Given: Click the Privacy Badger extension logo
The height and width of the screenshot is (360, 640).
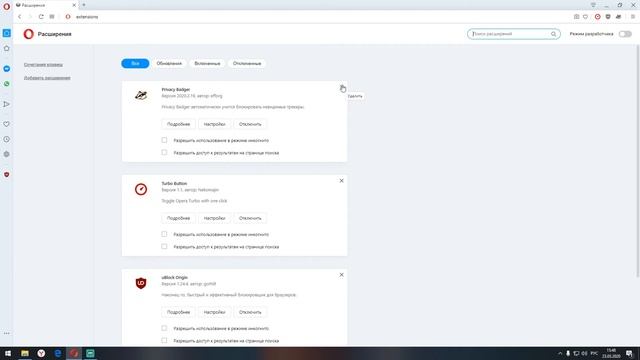Looking at the screenshot, I should point(141,95).
